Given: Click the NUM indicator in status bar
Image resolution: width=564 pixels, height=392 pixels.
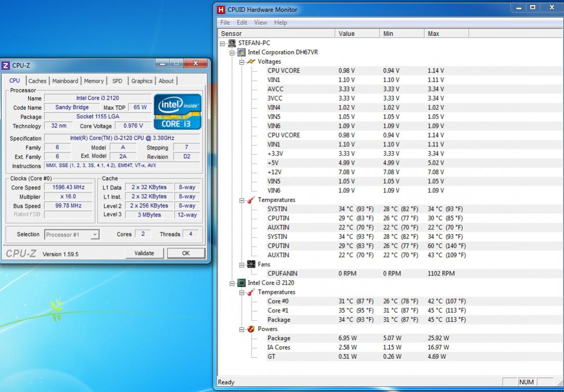Looking at the screenshot, I should 526,382.
